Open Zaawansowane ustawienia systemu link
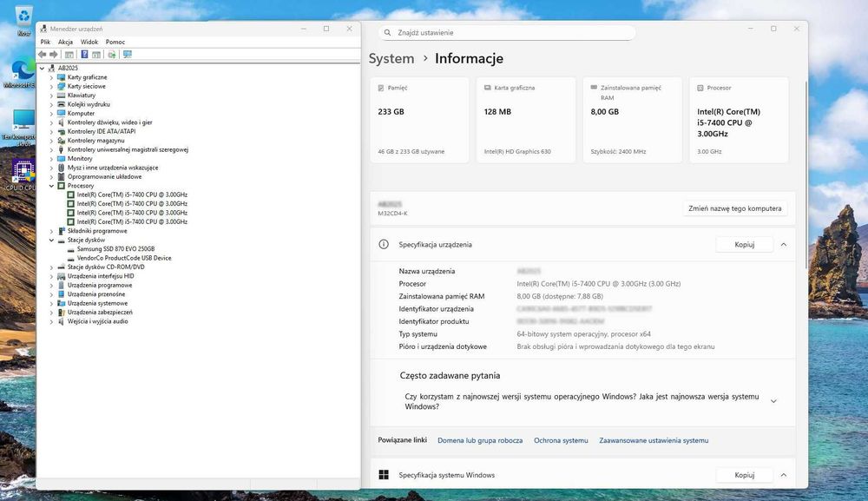Viewport: 868px width, 501px height. pos(654,441)
